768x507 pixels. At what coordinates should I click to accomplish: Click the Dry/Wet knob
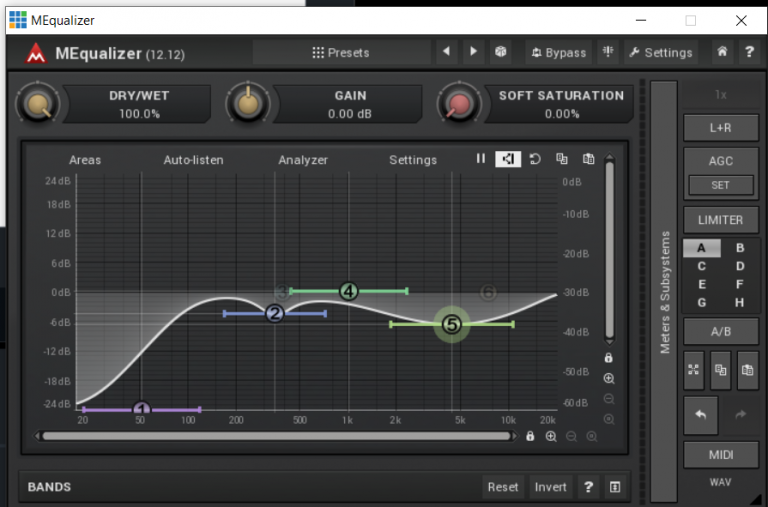tap(38, 104)
